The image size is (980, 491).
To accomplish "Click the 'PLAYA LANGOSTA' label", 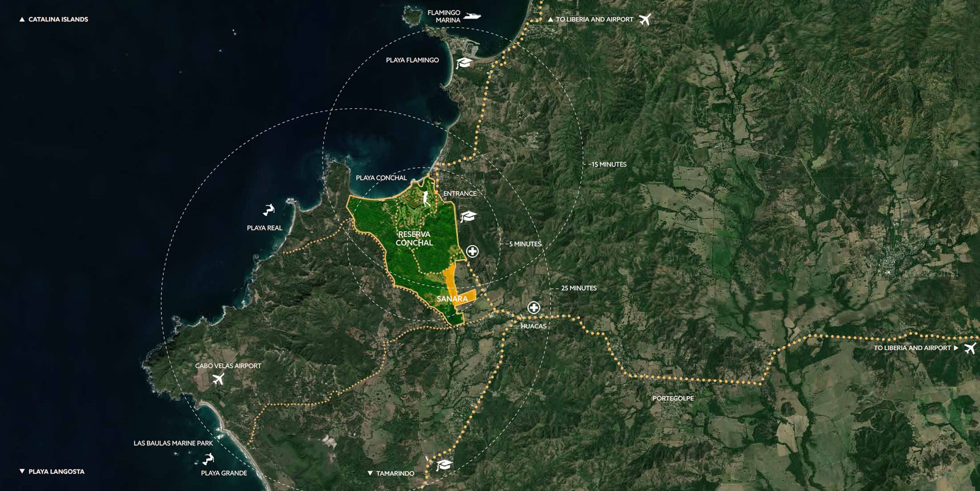I will pos(56,471).
